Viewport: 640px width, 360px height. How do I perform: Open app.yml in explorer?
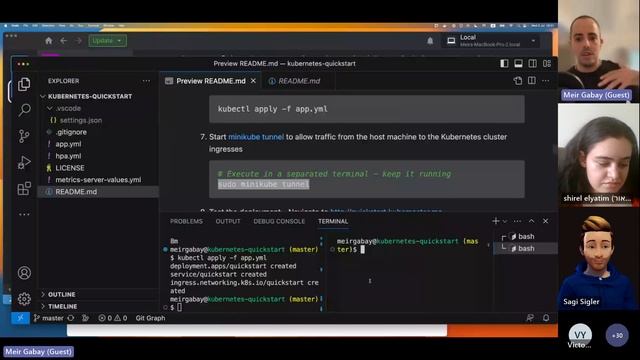coord(68,144)
